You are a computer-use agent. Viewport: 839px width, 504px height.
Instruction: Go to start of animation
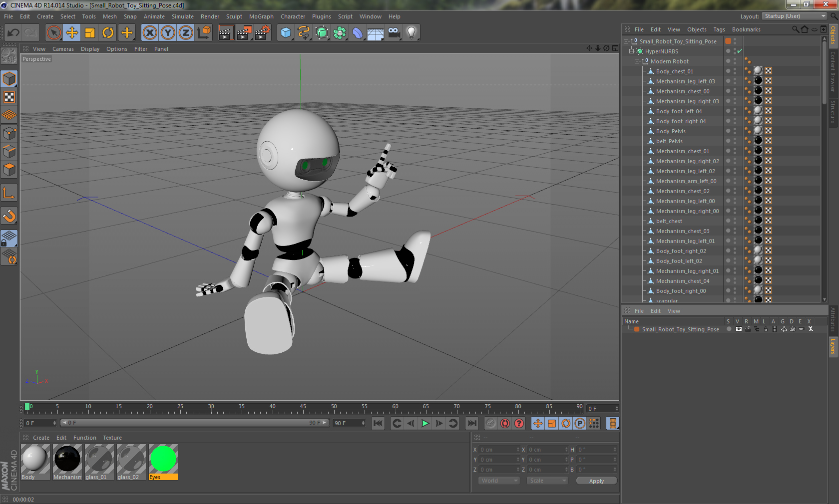(378, 423)
